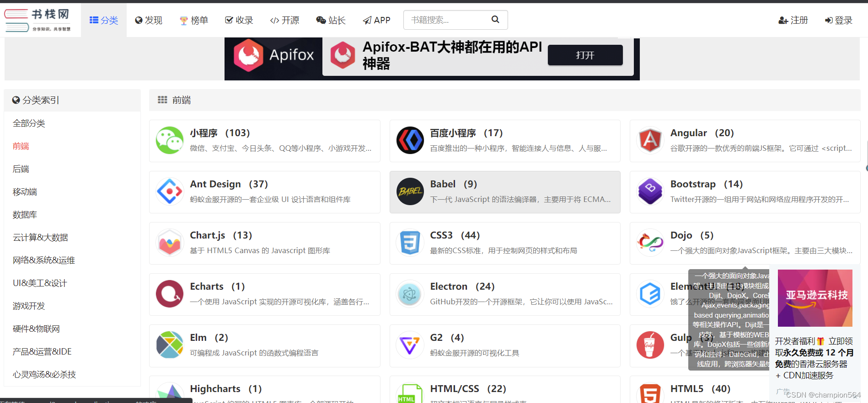
Task: Open the Elm (2) title
Action: click(209, 338)
